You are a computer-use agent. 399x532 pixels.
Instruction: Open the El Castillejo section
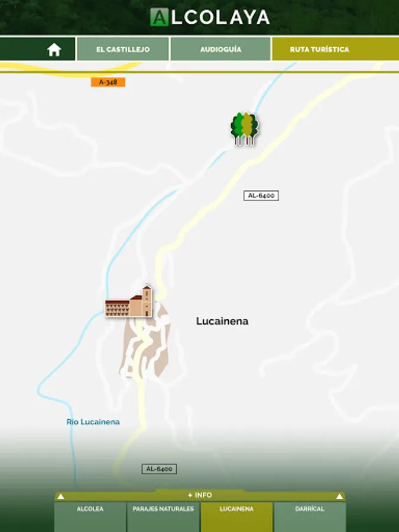coord(123,49)
